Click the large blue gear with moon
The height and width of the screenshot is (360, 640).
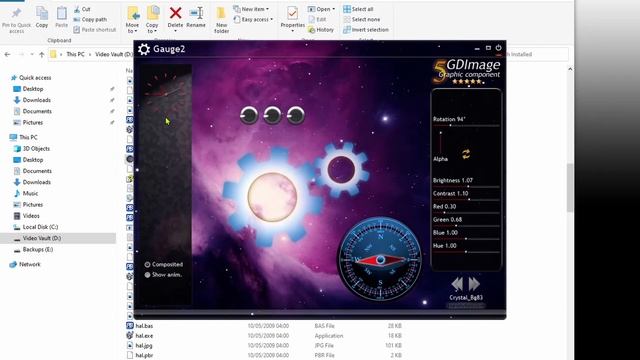coord(272,197)
